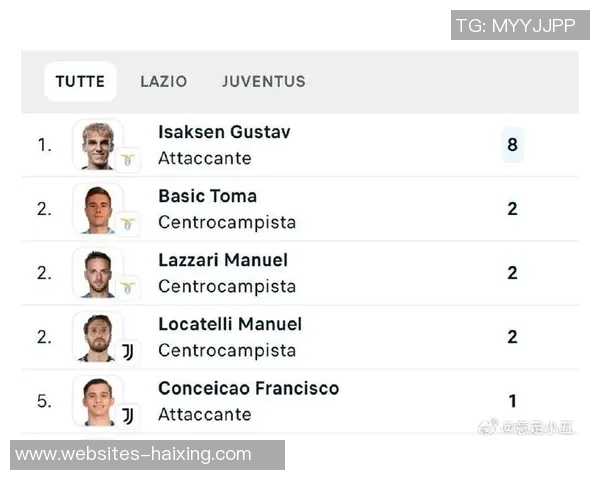This screenshot has width=600, height=480.
Task: Open Lazzari Manuel player name
Action: [x=223, y=260]
